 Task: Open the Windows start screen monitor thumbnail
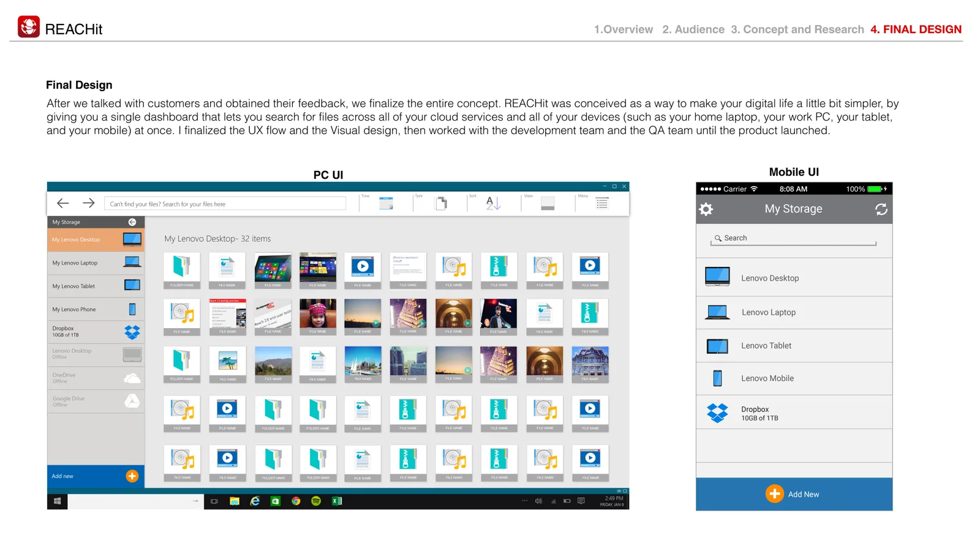click(318, 271)
